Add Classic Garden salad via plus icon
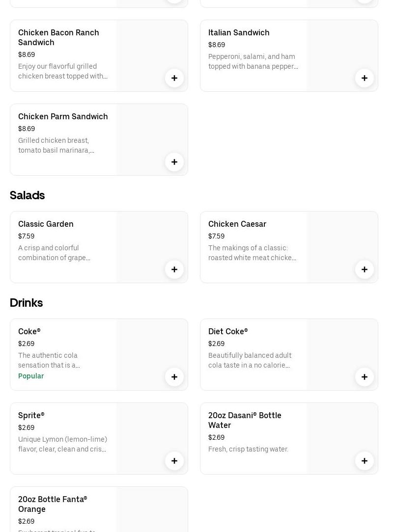This screenshot has width=395, height=532. click(174, 269)
